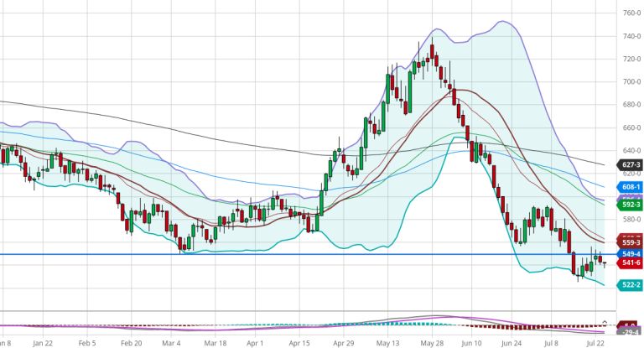Click the 549-4 blue horizontal line label
Image resolution: width=644 pixels, height=348 pixels.
[630, 253]
